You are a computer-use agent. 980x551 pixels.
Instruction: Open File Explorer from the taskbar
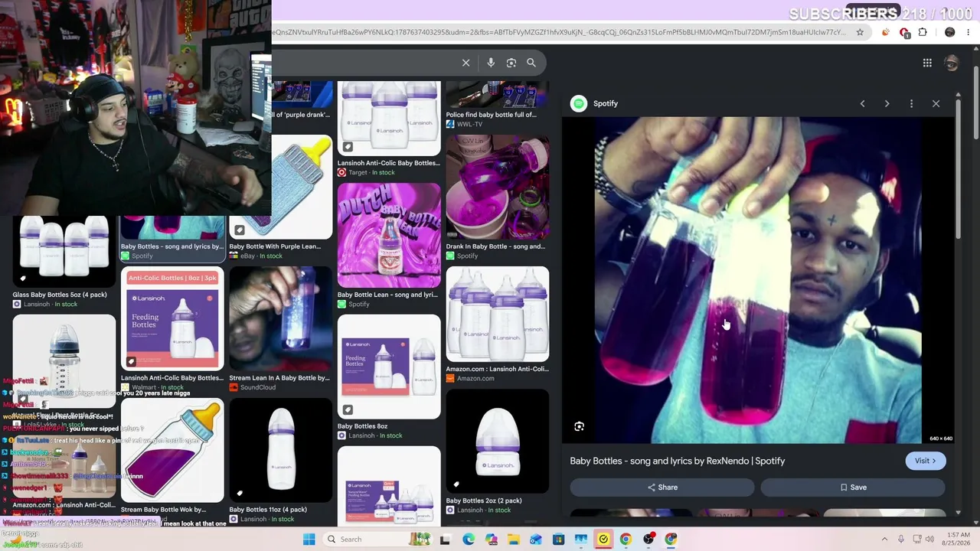[513, 540]
